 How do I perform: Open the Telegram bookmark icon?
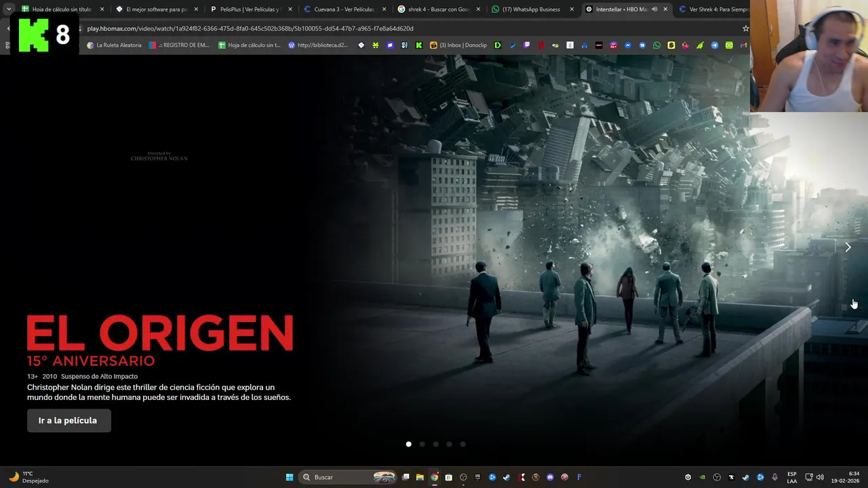click(x=715, y=45)
